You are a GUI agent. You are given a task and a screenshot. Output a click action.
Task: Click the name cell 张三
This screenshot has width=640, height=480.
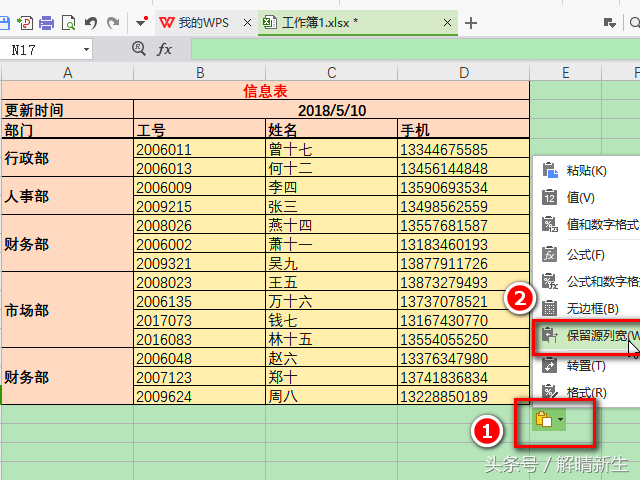(331, 206)
